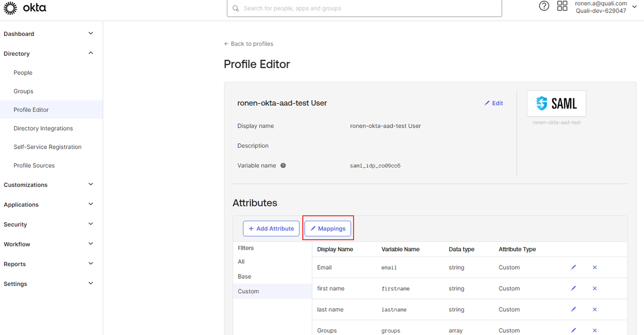Switch to the Base attributes filter
The height and width of the screenshot is (335, 644).
244,276
